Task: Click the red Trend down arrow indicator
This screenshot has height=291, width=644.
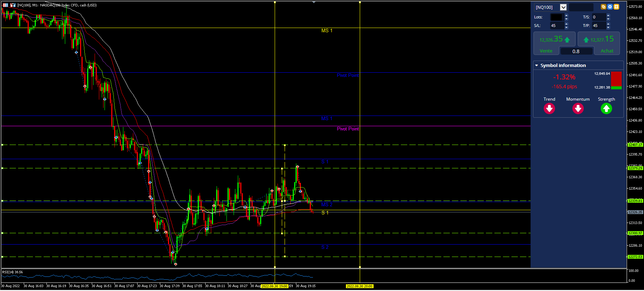Action: [549, 108]
